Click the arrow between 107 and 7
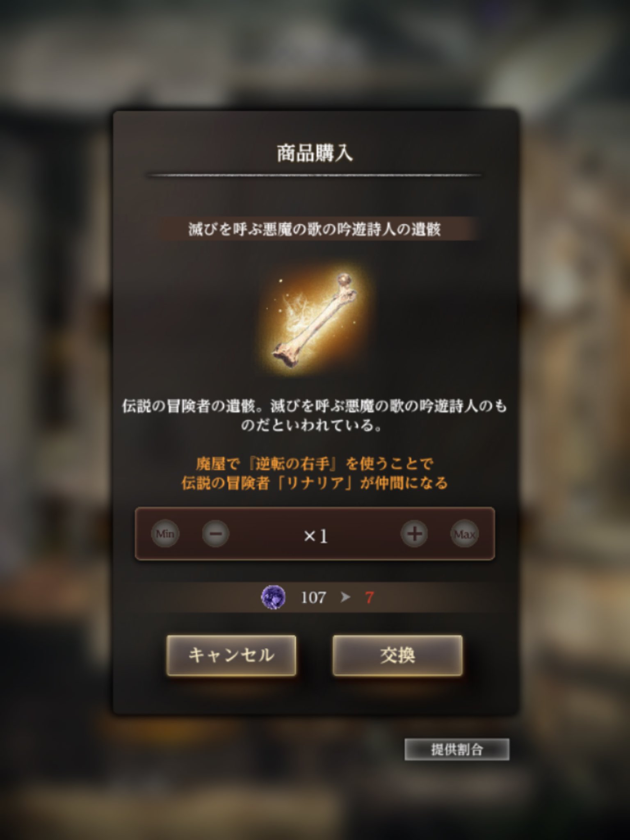Screen dimensions: 630x840 point(345,597)
